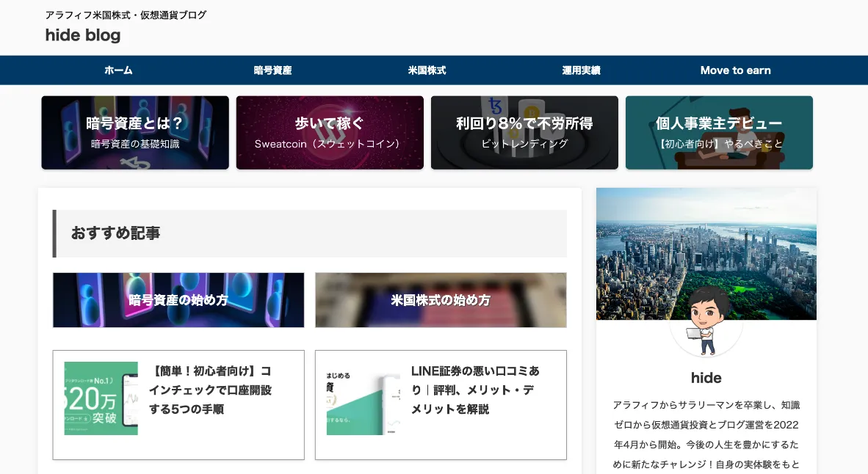This screenshot has width=868, height=474.
Task: Click the LINE証券 article thumbnail image
Action: (x=364, y=398)
